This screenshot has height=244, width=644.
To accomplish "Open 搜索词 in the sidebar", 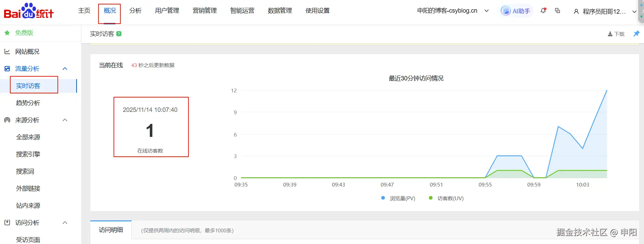I will (25, 171).
